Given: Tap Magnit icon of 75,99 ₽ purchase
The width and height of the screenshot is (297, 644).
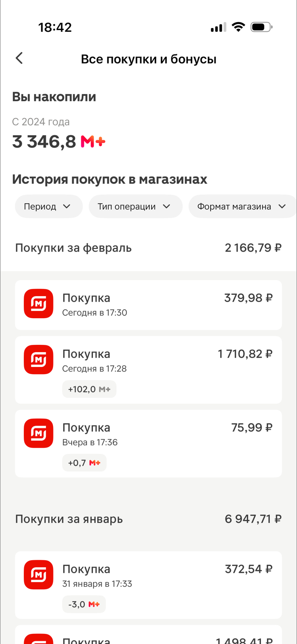Looking at the screenshot, I should (x=39, y=433).
